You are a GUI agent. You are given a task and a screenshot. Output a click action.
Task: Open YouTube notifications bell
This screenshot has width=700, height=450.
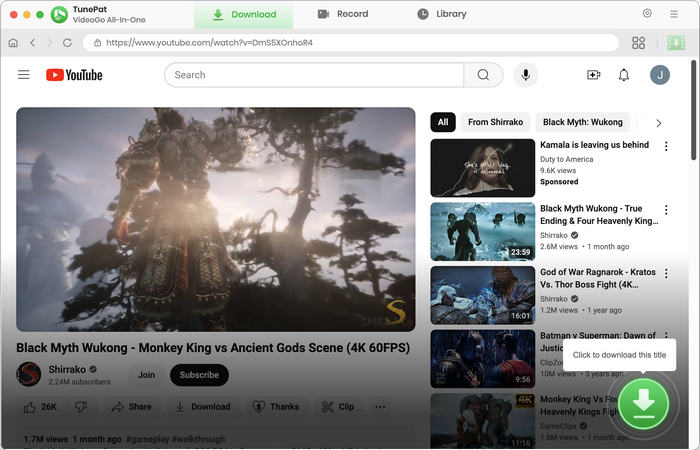click(x=624, y=75)
